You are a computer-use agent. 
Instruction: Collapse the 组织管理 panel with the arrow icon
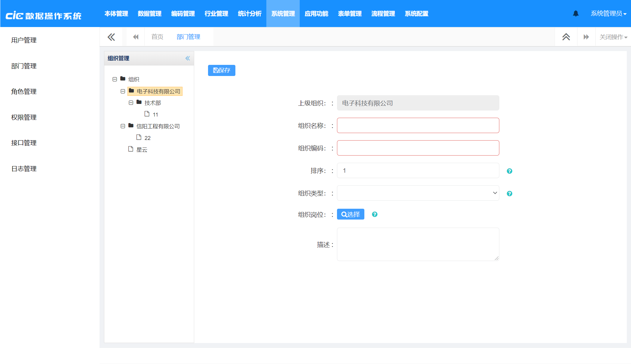click(x=188, y=58)
